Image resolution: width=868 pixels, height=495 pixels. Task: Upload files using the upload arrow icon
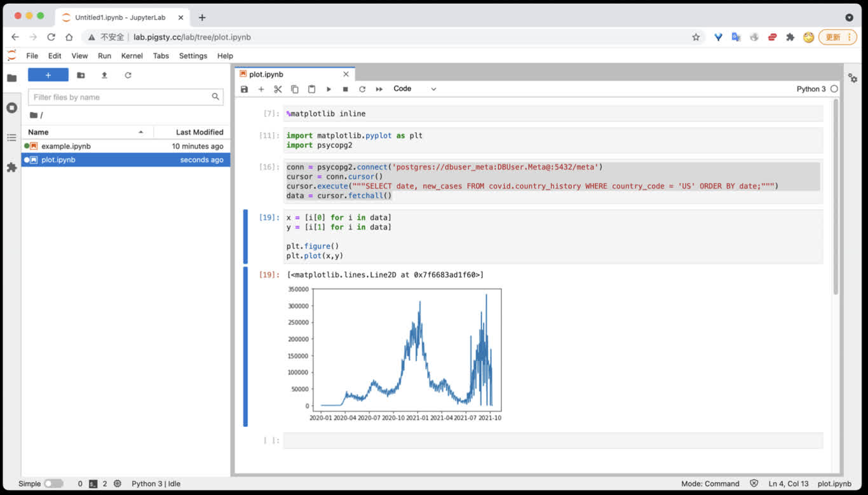point(104,76)
